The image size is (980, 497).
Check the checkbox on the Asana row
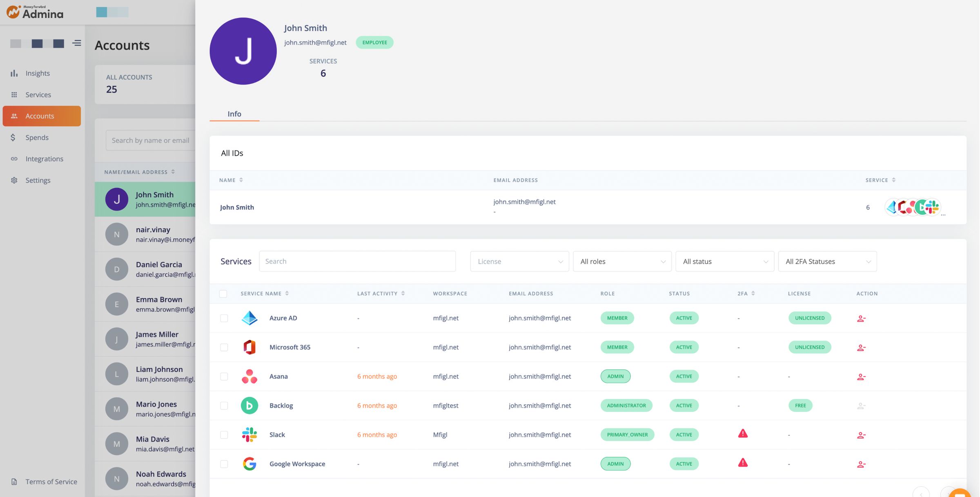pos(224,376)
